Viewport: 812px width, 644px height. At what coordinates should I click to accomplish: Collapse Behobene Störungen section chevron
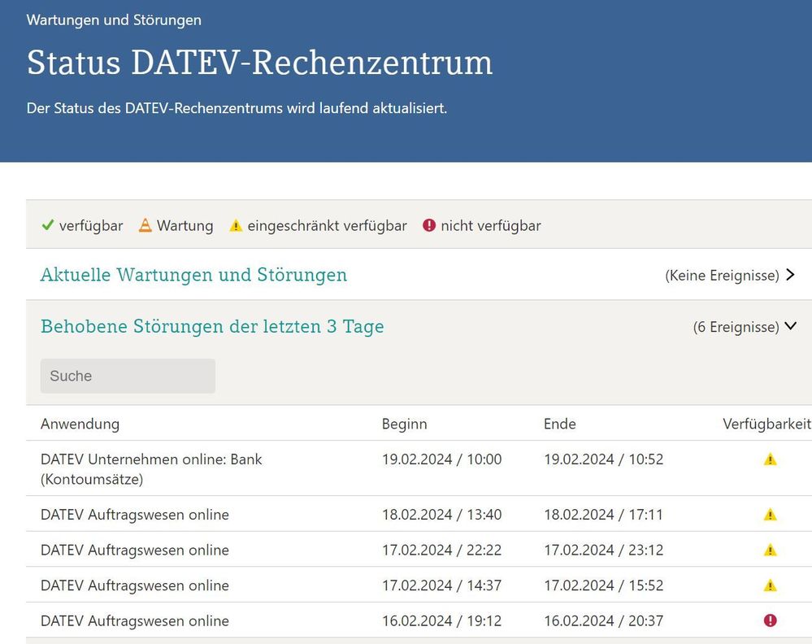790,326
